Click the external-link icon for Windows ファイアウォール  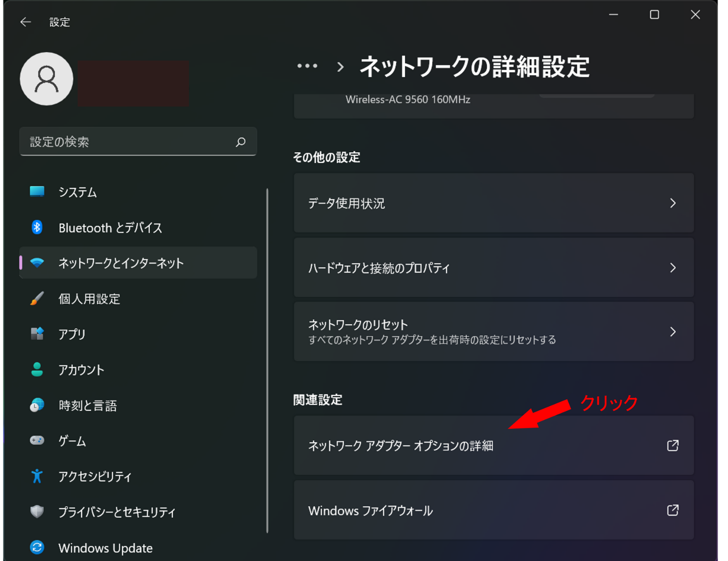(x=672, y=510)
